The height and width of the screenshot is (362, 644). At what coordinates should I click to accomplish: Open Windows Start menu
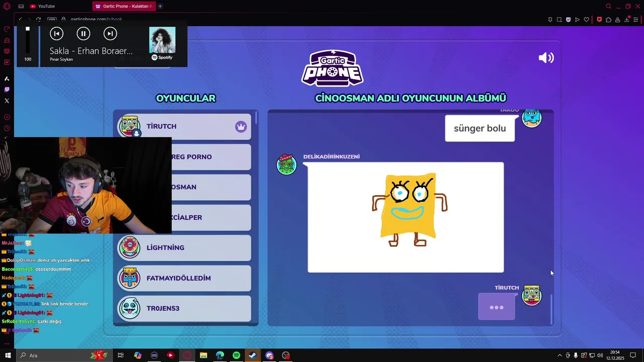[x=8, y=355]
